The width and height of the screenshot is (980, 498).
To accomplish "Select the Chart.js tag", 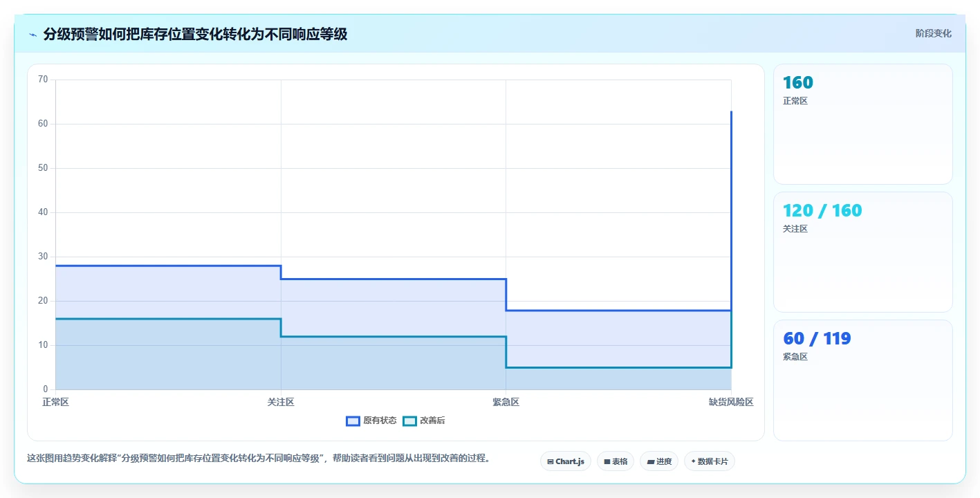I will pos(566,461).
